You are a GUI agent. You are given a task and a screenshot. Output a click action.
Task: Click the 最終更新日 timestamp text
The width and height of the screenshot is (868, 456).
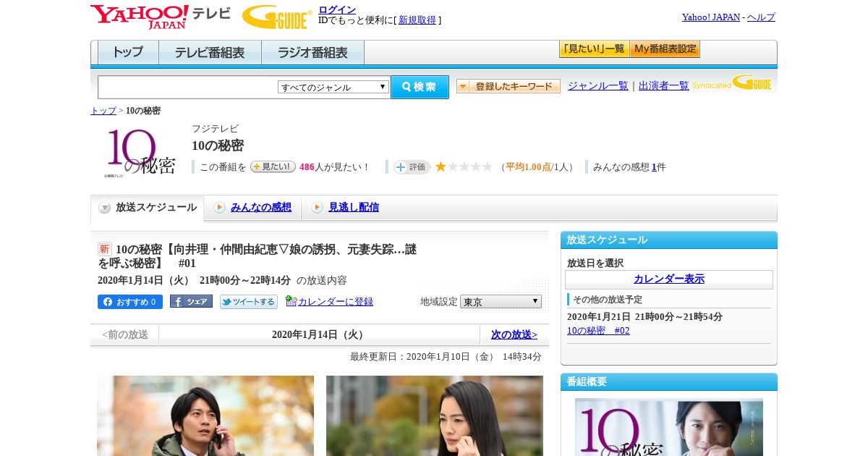pyautogui.click(x=446, y=357)
